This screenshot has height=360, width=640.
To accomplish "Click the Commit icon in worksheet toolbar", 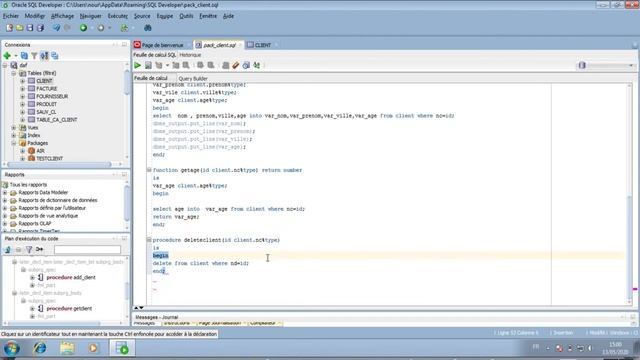I will pos(200,65).
